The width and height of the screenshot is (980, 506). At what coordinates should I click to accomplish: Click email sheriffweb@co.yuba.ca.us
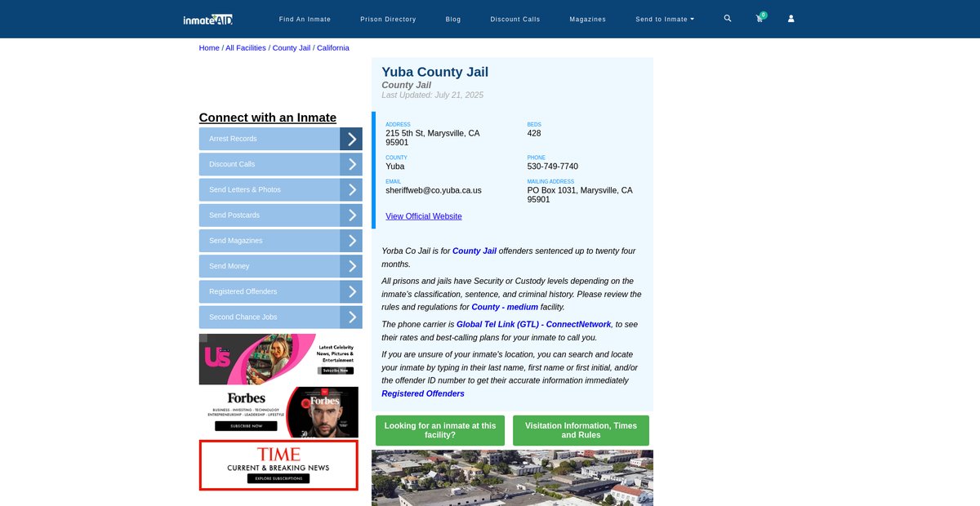tap(434, 190)
